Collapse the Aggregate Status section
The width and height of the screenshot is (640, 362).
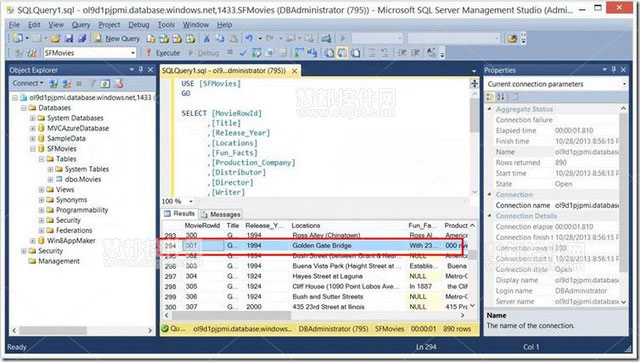[x=489, y=109]
